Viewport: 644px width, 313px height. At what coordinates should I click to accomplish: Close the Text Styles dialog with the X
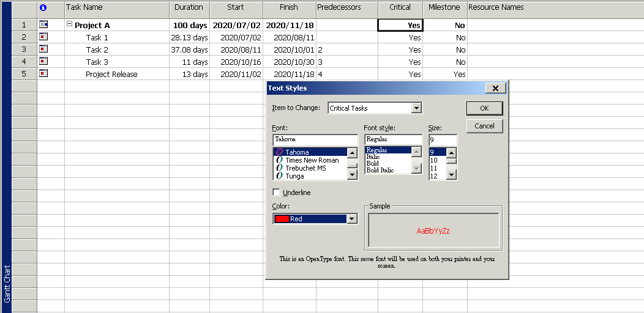[495, 88]
